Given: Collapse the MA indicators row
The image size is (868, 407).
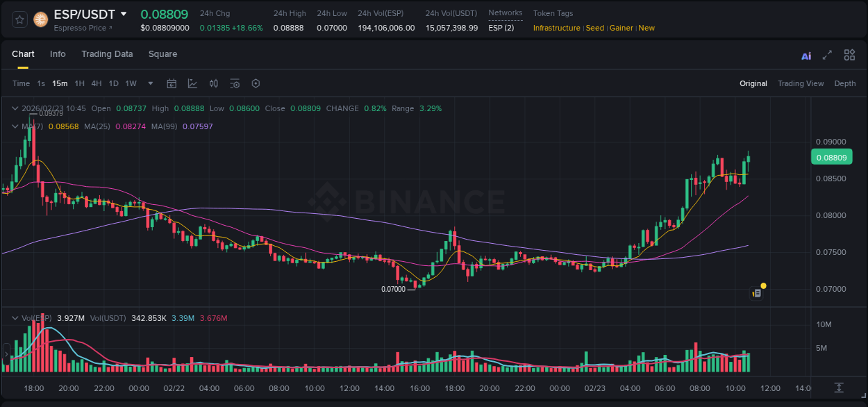Looking at the screenshot, I should pyautogui.click(x=15, y=127).
